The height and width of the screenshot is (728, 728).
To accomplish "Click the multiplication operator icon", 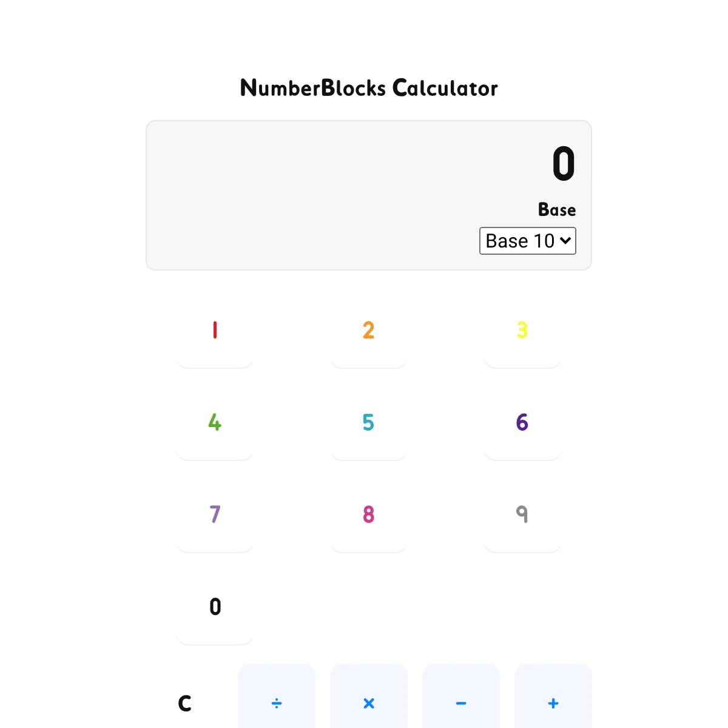I will point(369,703).
